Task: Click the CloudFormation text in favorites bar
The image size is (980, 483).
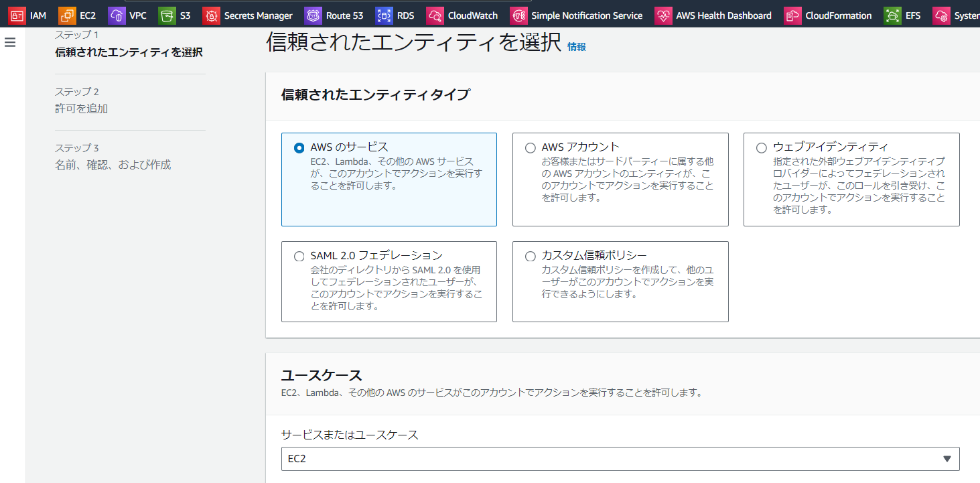Action: click(839, 15)
